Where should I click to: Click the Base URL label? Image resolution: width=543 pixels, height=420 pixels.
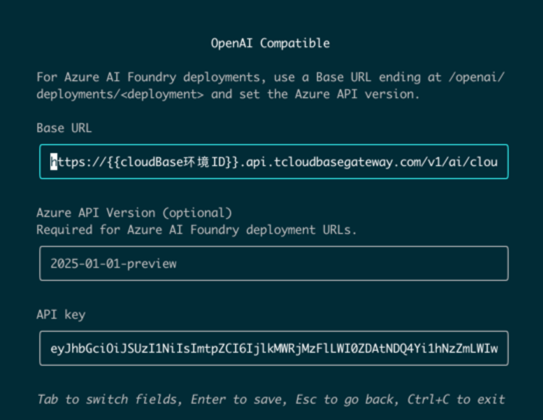coord(64,128)
